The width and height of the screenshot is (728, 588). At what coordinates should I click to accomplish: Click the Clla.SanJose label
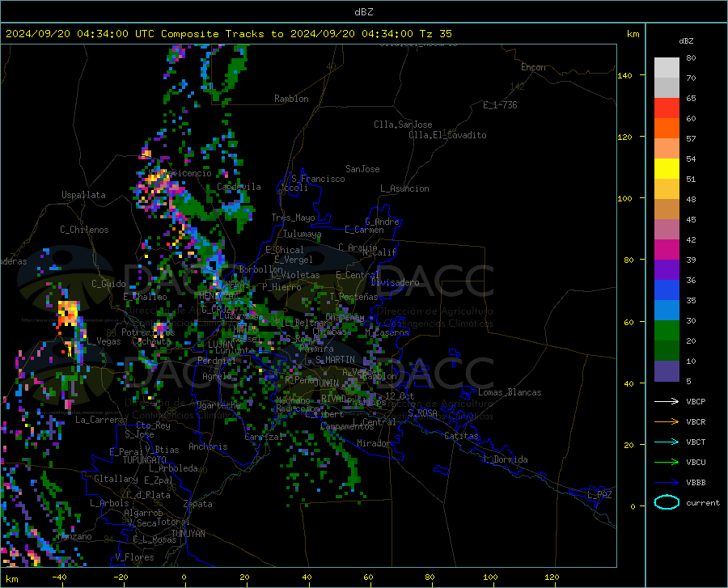click(x=403, y=125)
